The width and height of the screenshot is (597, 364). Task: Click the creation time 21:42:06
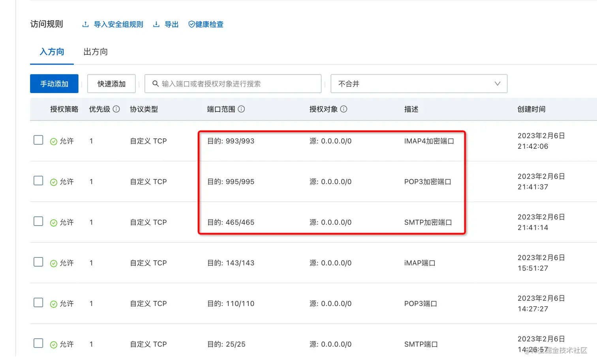coord(533,146)
